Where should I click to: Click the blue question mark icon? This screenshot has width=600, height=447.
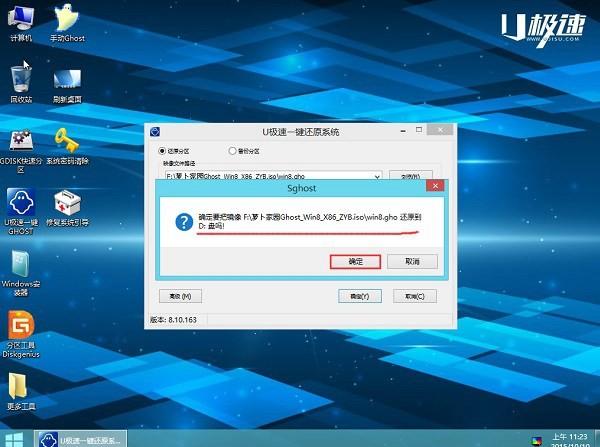coord(184,222)
